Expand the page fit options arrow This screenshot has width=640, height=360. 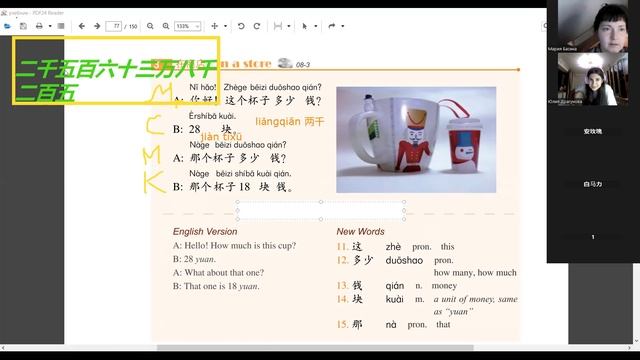(289, 26)
